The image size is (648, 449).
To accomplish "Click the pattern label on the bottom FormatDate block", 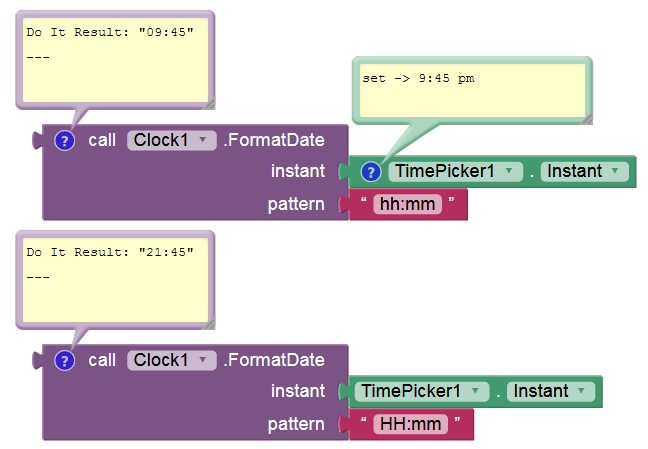I will tap(296, 424).
